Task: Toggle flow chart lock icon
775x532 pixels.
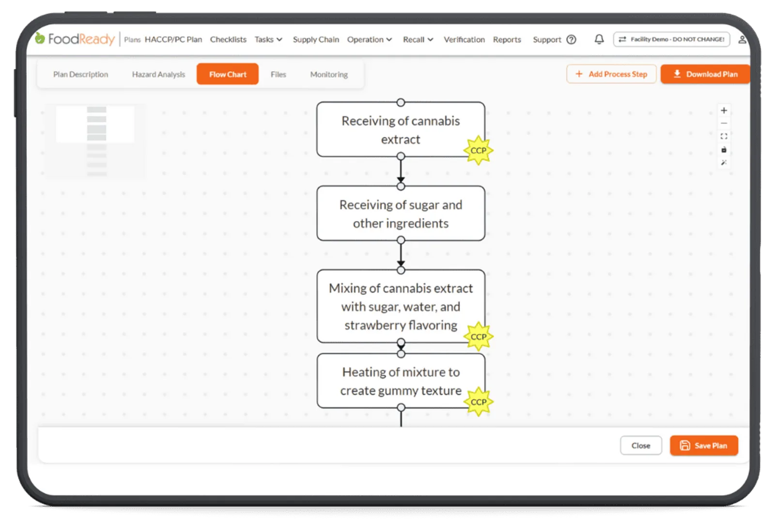Action: [724, 150]
